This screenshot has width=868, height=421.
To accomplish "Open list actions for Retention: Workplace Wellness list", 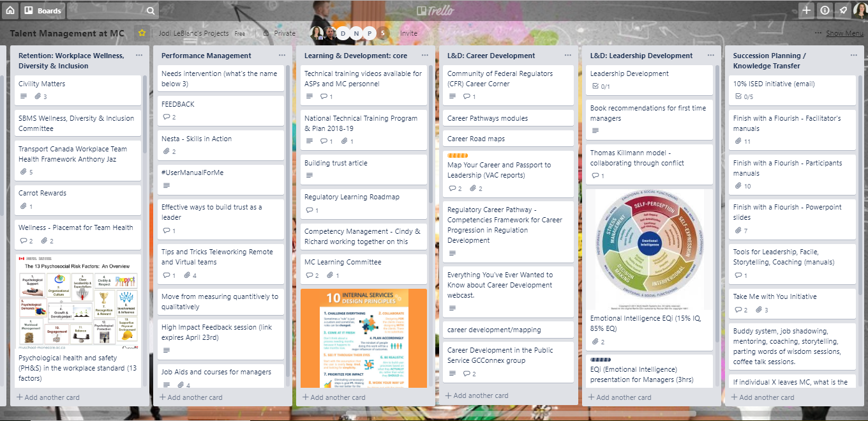I will 139,56.
